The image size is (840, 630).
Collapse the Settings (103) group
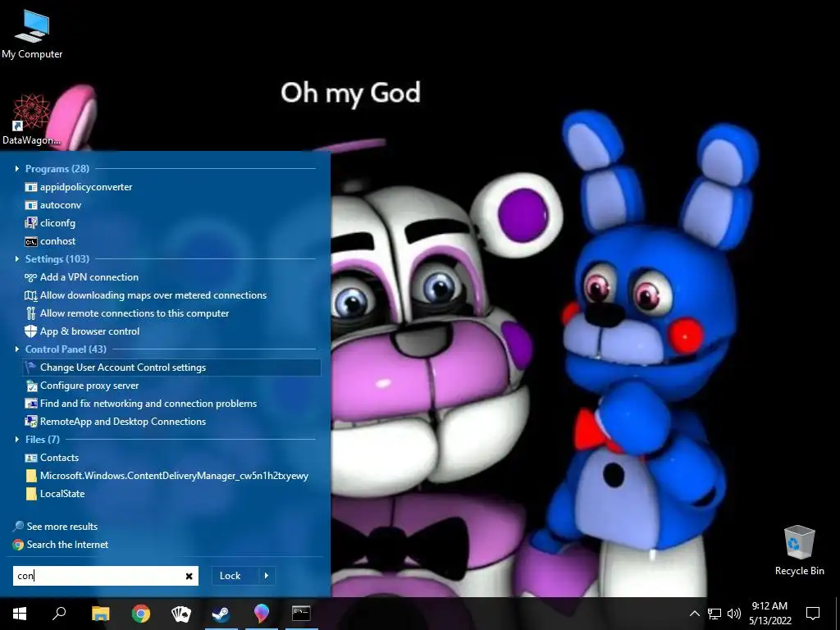point(17,258)
